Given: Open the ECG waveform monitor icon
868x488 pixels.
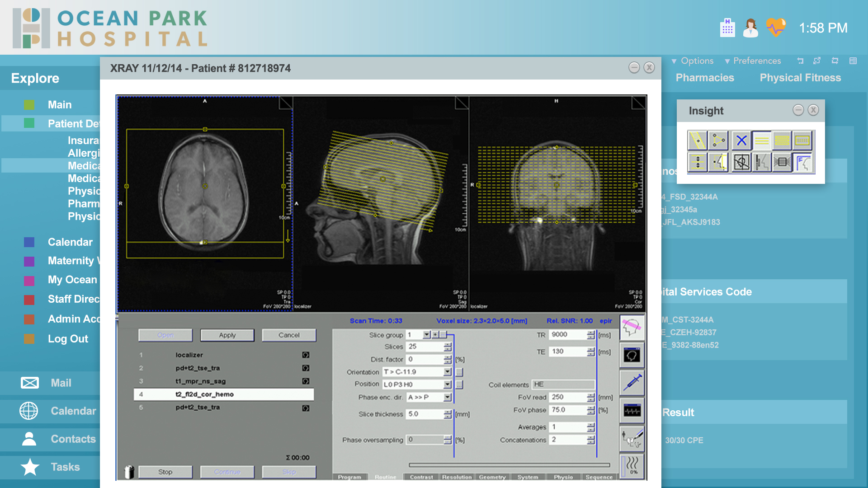Looking at the screenshot, I should click(632, 411).
